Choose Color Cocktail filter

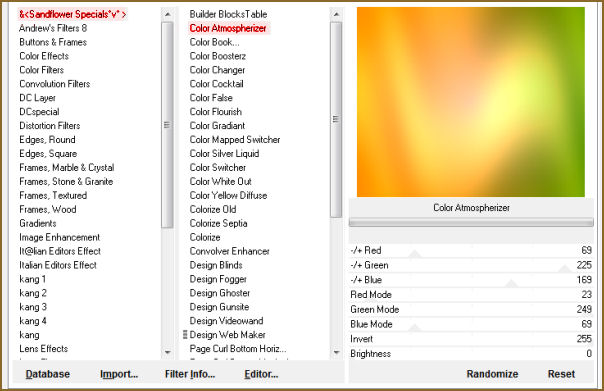216,84
